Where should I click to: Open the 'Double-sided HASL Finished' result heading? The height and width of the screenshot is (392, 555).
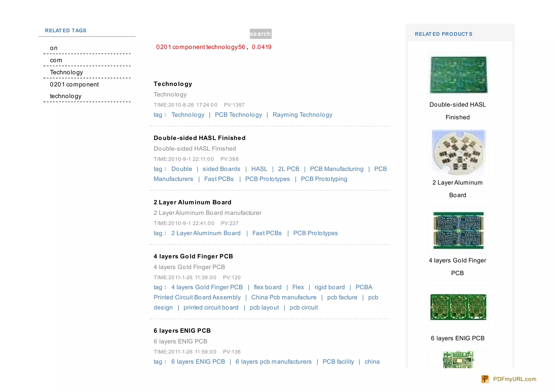(199, 138)
